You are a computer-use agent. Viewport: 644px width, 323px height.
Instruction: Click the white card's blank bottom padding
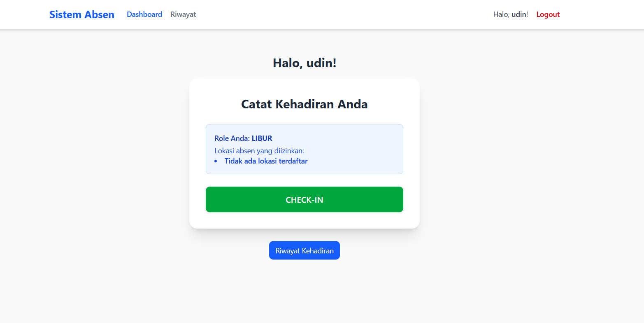point(305,221)
